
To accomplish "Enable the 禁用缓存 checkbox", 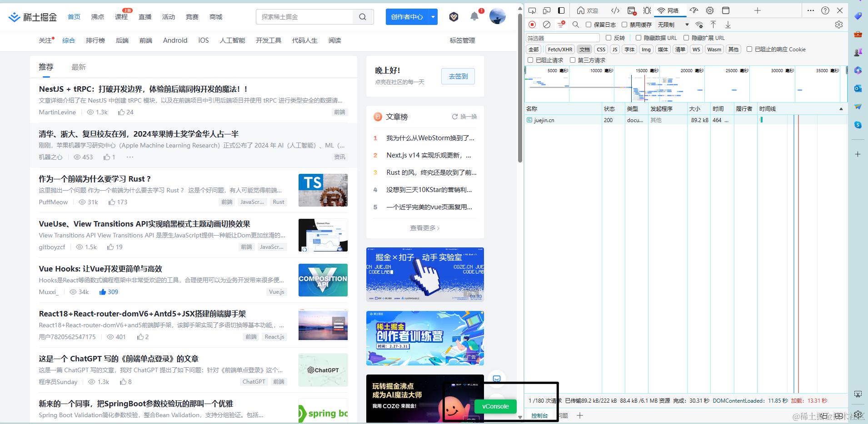I will [x=624, y=25].
